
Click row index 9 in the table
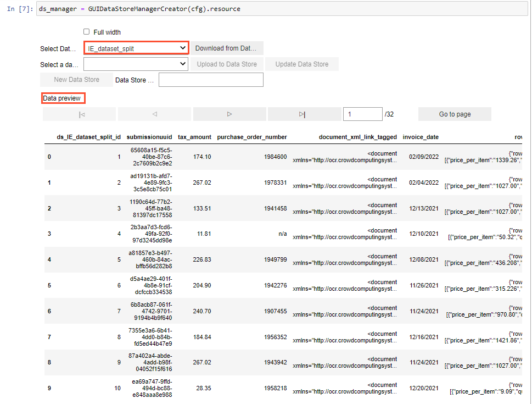(x=49, y=389)
